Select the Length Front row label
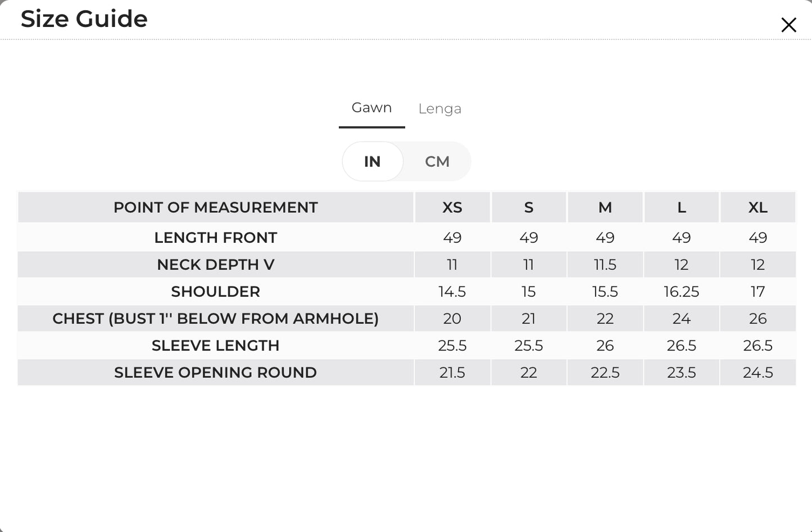This screenshot has width=812, height=532. [x=216, y=238]
